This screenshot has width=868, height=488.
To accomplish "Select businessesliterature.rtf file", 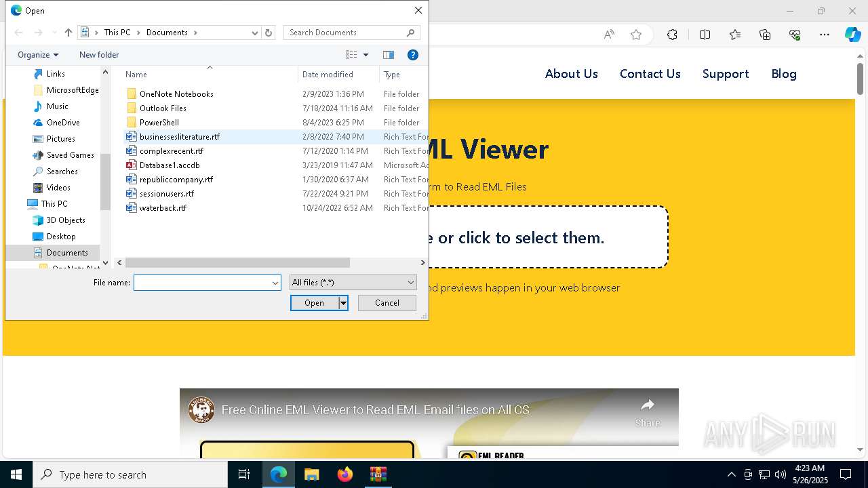I will (180, 137).
